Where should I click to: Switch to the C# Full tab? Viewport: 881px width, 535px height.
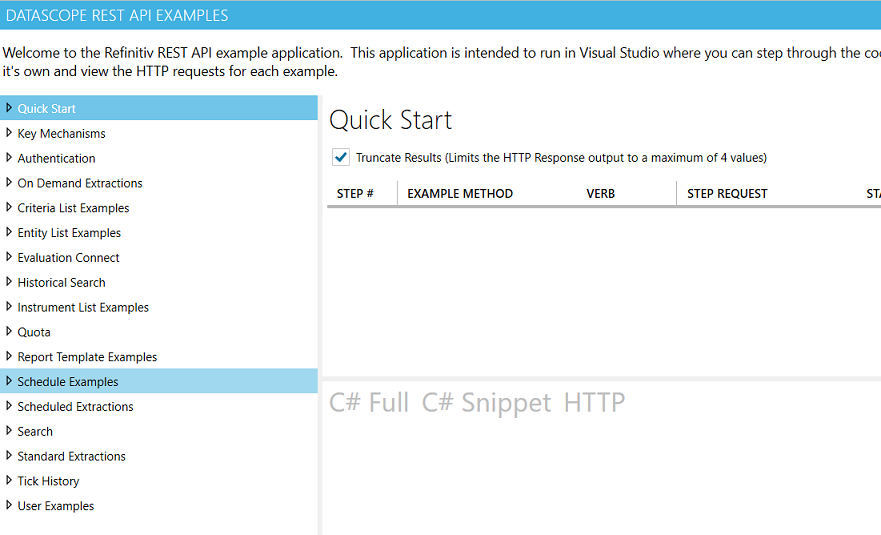tap(369, 402)
